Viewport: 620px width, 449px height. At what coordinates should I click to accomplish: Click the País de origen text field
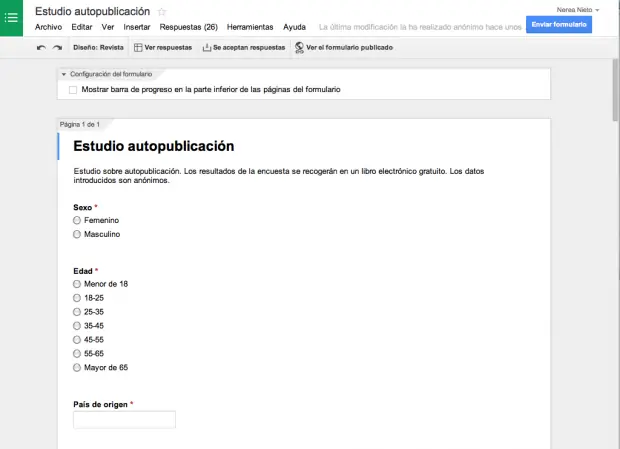(125, 420)
